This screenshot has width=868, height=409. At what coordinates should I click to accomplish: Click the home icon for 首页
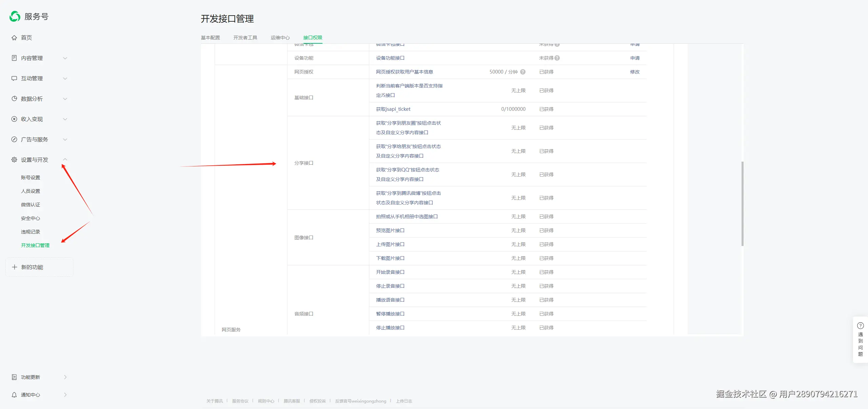click(x=14, y=38)
